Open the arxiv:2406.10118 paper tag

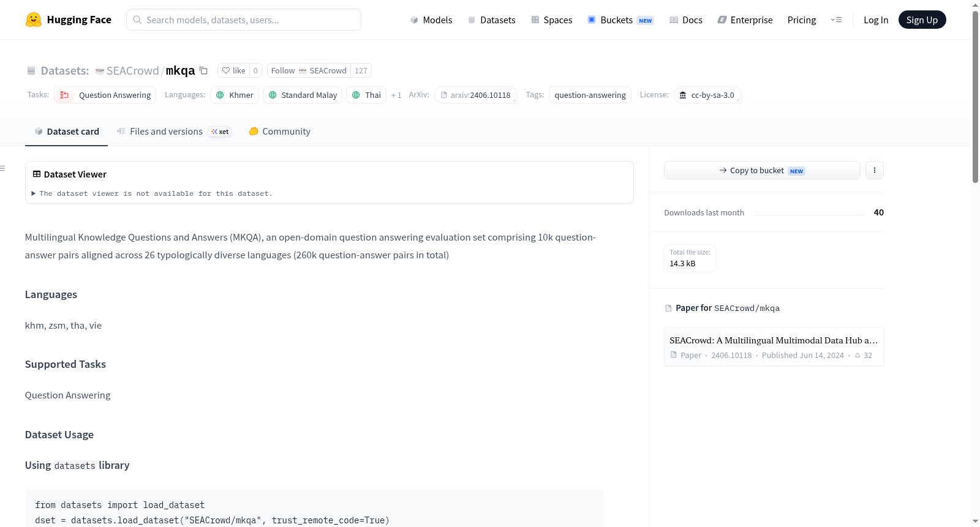click(x=476, y=95)
